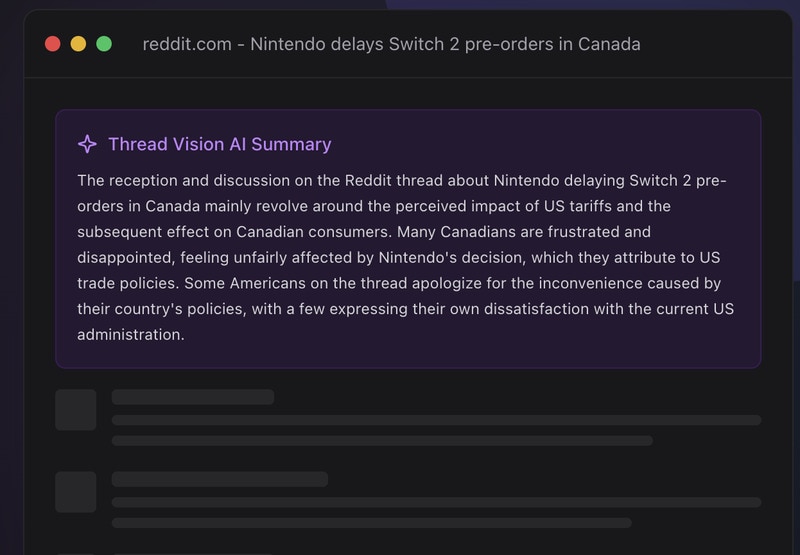Close the window with the red button
Image resolution: width=800 pixels, height=555 pixels.
(x=53, y=44)
